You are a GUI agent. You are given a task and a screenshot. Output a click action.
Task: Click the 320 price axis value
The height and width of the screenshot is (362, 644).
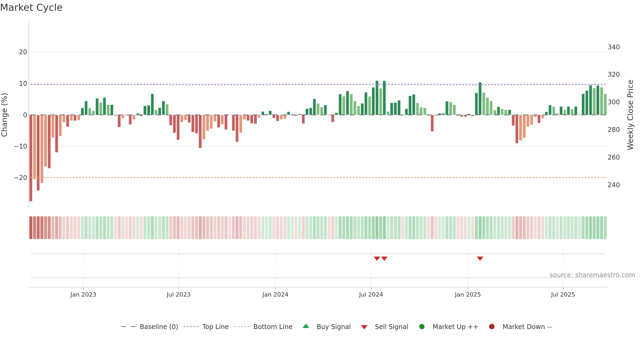tap(614, 75)
